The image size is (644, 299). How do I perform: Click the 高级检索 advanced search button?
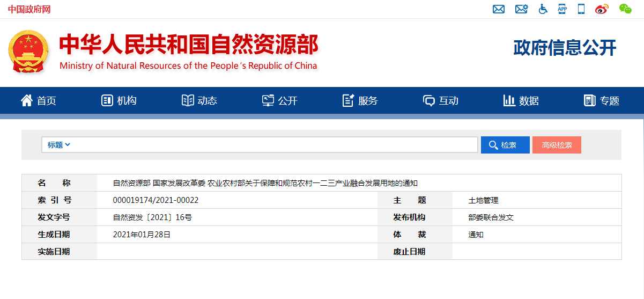557,145
